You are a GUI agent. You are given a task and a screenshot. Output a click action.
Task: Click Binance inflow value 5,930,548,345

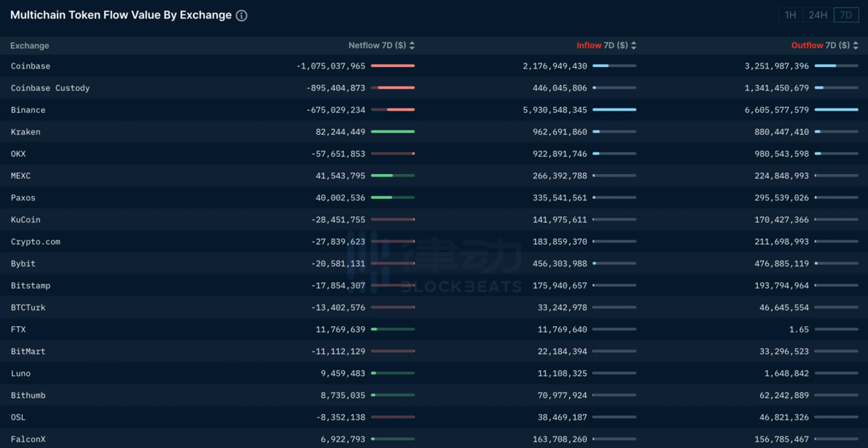[555, 110]
